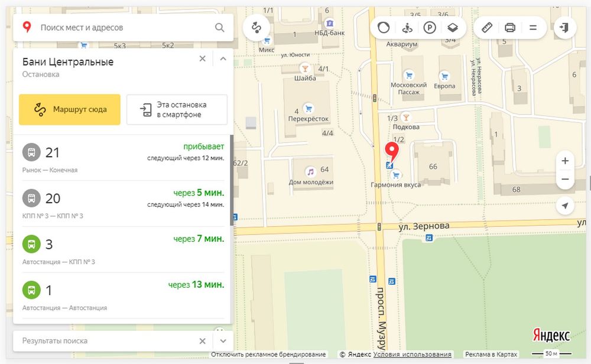Toggle street panoramas mode

coord(407,27)
